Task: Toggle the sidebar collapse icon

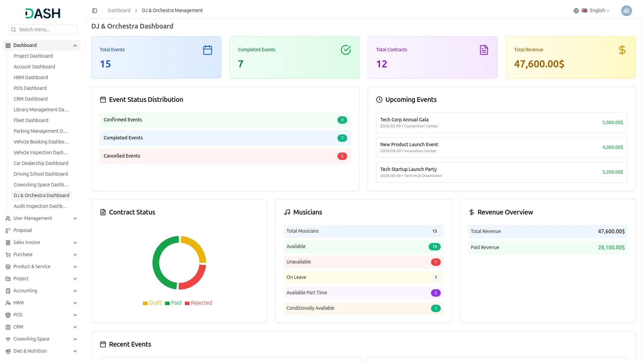Action: tap(95, 11)
